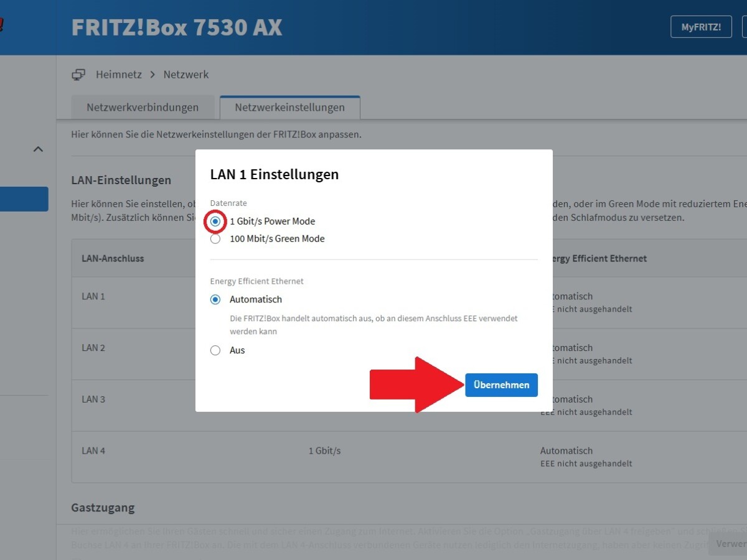Click Netzwerk breadcrumb entry

(x=186, y=75)
